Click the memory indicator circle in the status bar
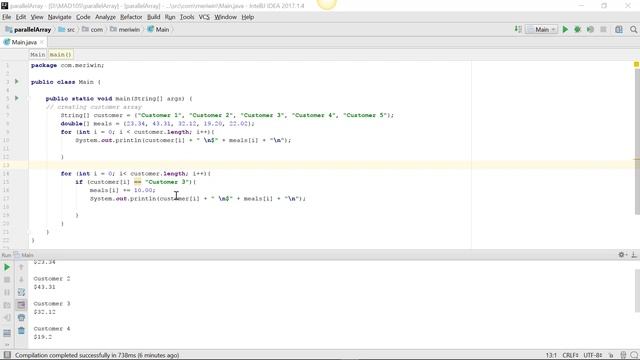This screenshot has width=640, height=360. (634, 355)
